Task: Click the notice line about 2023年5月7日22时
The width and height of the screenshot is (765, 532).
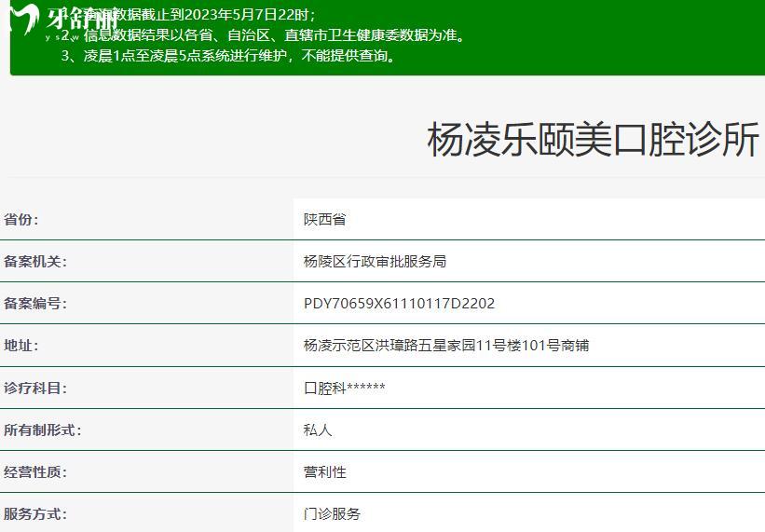Action: pyautogui.click(x=188, y=15)
